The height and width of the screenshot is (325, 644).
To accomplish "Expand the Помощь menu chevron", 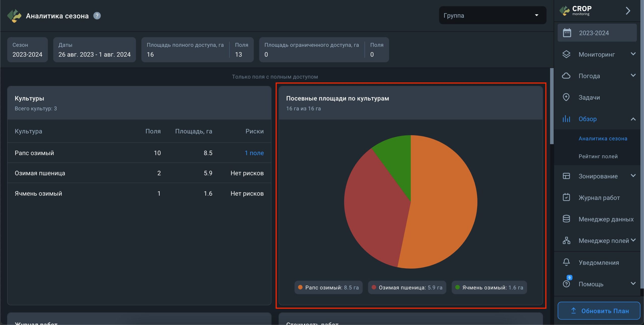I will (633, 283).
